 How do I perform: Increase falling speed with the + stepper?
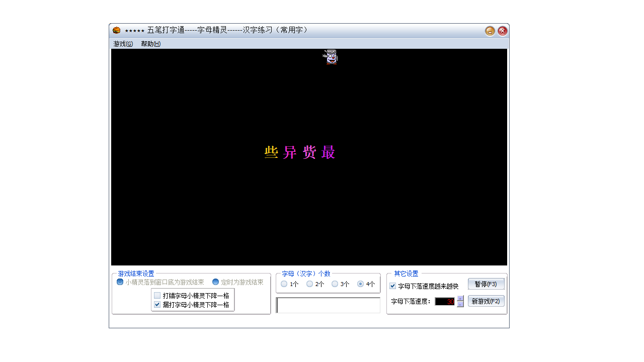(x=459, y=299)
